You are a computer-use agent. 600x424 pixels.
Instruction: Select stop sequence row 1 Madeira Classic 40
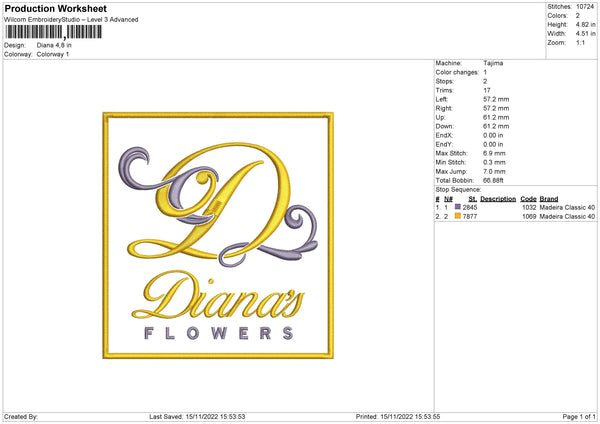[x=515, y=207]
